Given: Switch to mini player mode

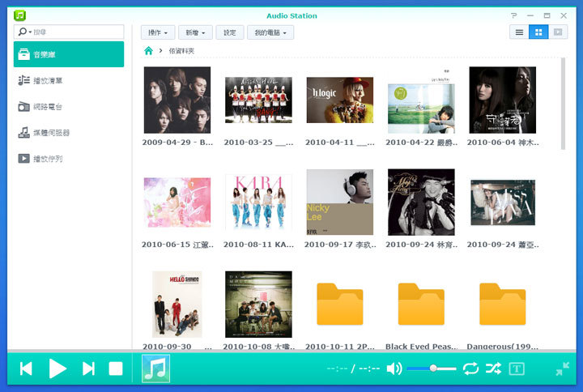Looking at the screenshot, I should pos(562,369).
